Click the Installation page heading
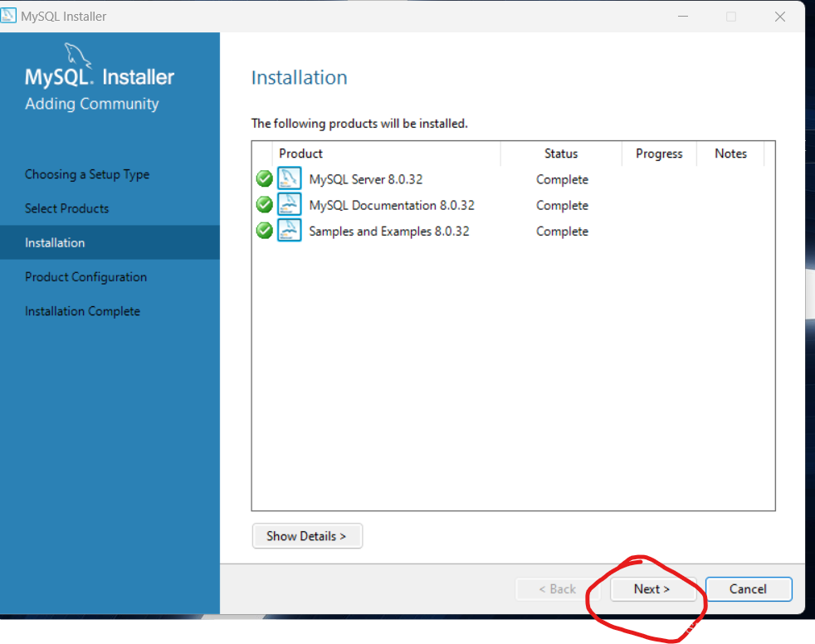Viewport: 815px width, 644px height. point(300,77)
